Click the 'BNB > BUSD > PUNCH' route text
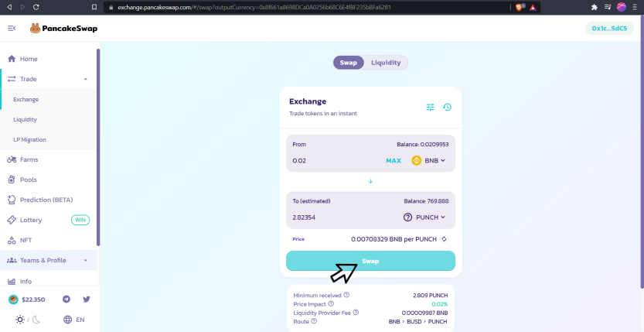This screenshot has height=332, width=644. 417,322
